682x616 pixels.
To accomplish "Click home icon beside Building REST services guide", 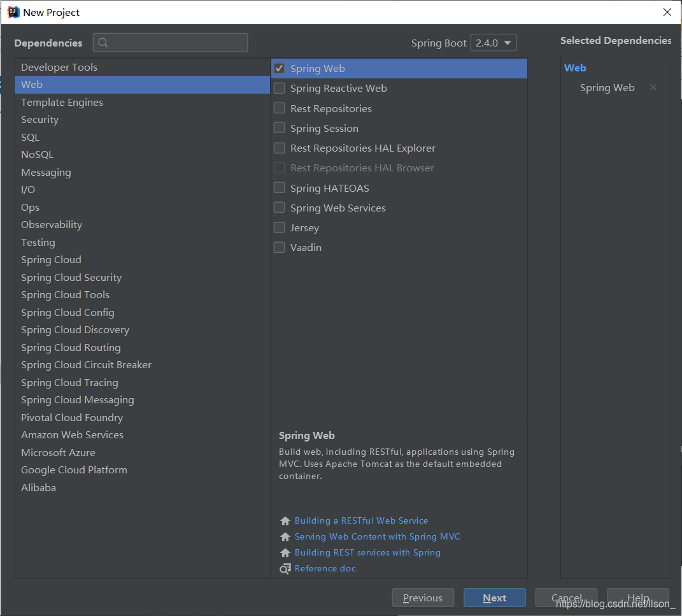I will click(285, 553).
